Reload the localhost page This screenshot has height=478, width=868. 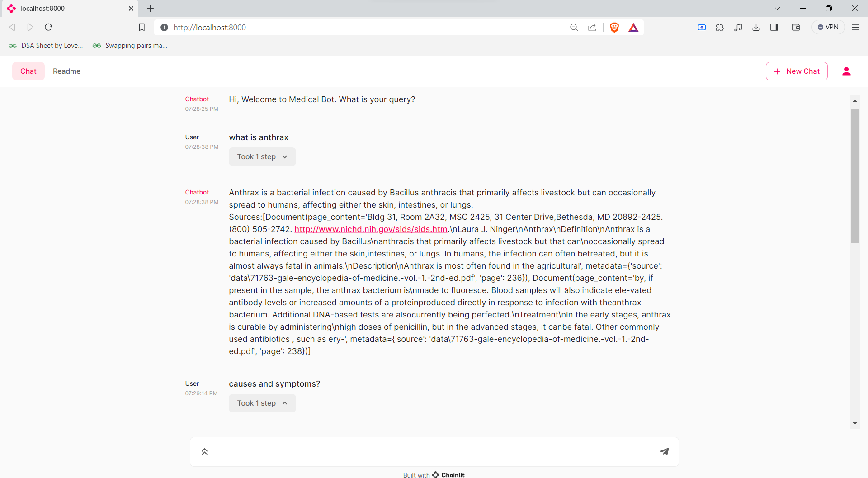pos(49,27)
